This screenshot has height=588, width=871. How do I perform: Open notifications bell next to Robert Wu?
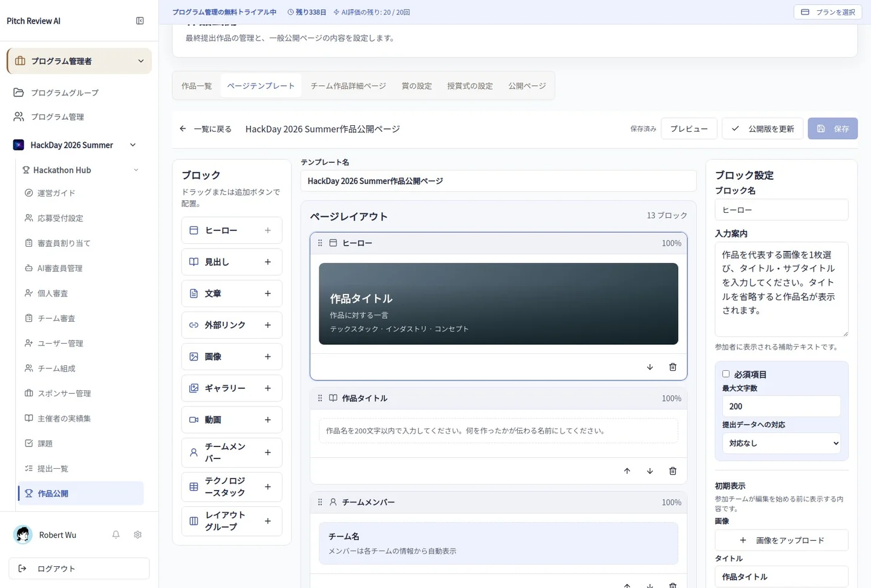point(116,535)
